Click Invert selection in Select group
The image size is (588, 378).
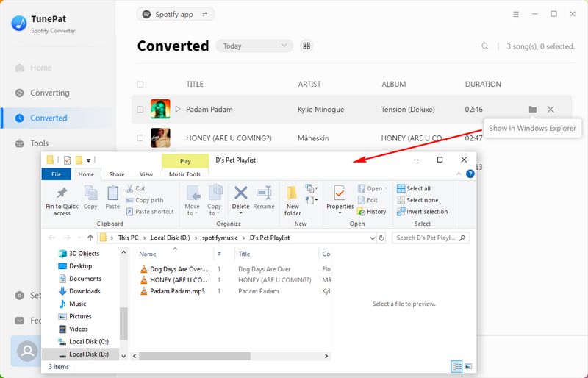pyautogui.click(x=422, y=212)
